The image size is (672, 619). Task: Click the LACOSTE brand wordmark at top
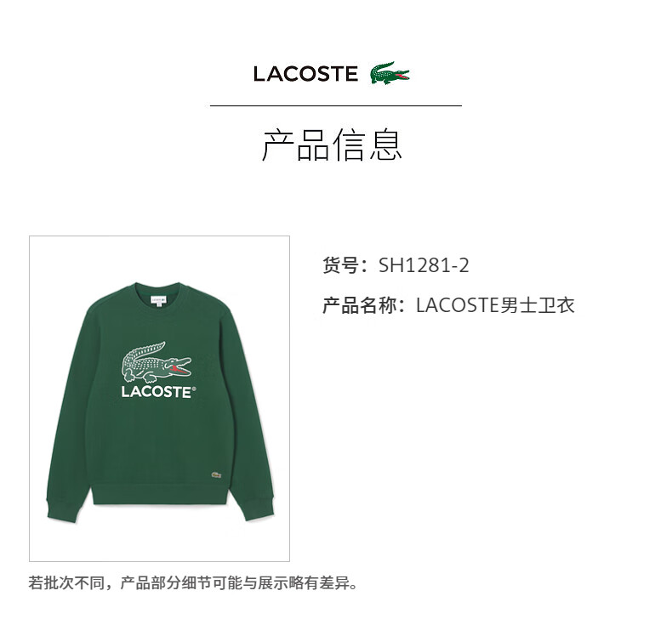pyautogui.click(x=305, y=74)
